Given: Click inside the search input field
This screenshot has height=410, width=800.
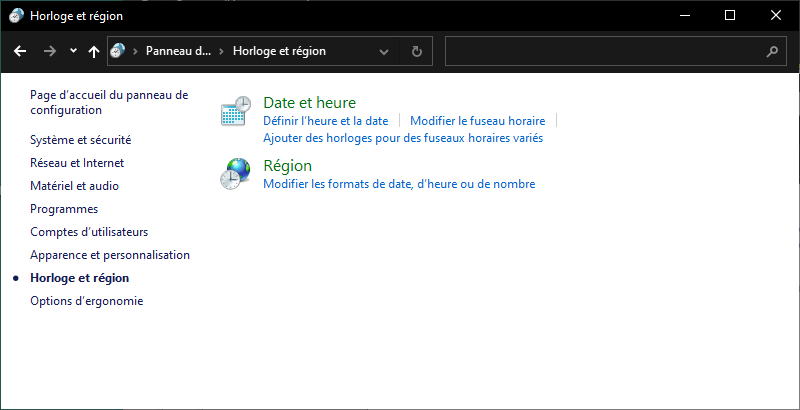Looking at the screenshot, I should (600, 51).
